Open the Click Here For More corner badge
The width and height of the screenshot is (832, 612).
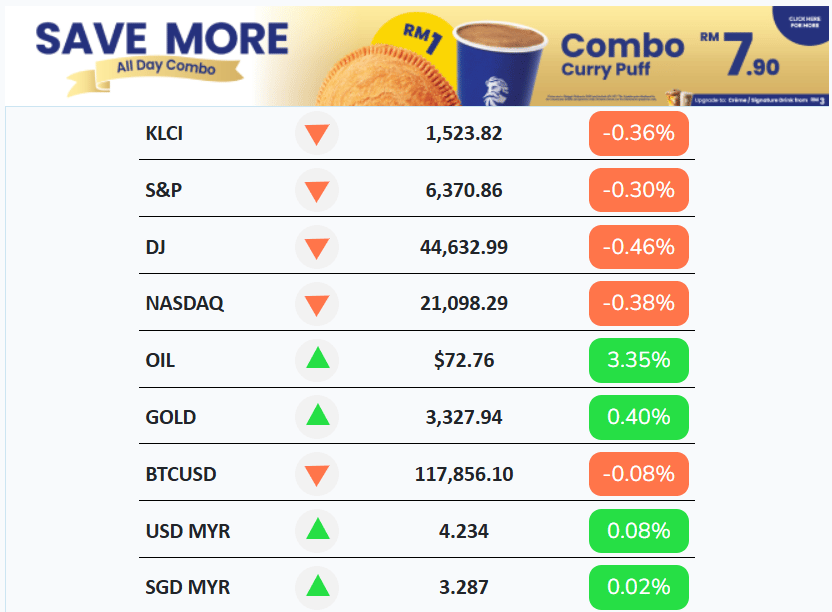[803, 22]
